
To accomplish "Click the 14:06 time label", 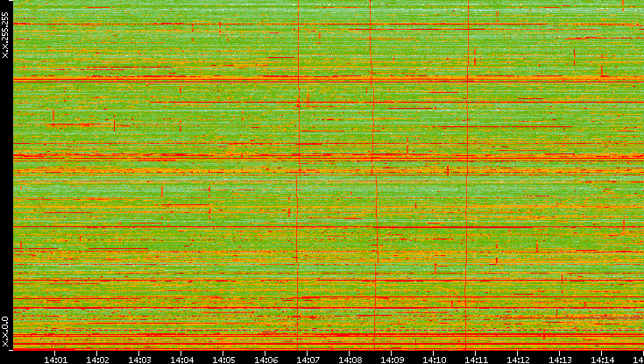I will [265, 360].
